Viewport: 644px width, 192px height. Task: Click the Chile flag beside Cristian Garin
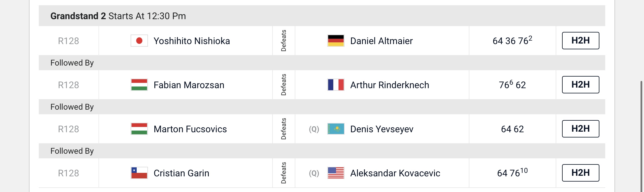(139, 173)
